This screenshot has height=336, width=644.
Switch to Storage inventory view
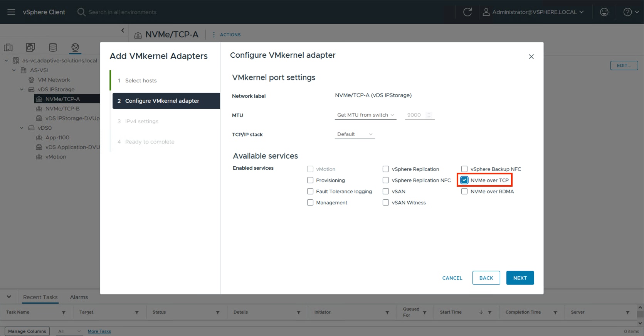(x=53, y=47)
